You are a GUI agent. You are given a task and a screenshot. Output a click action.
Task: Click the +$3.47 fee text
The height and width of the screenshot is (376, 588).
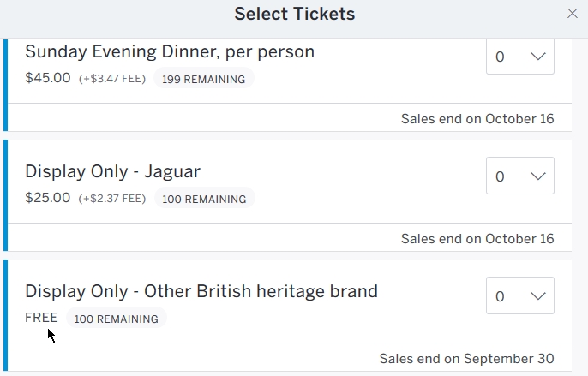tap(112, 79)
